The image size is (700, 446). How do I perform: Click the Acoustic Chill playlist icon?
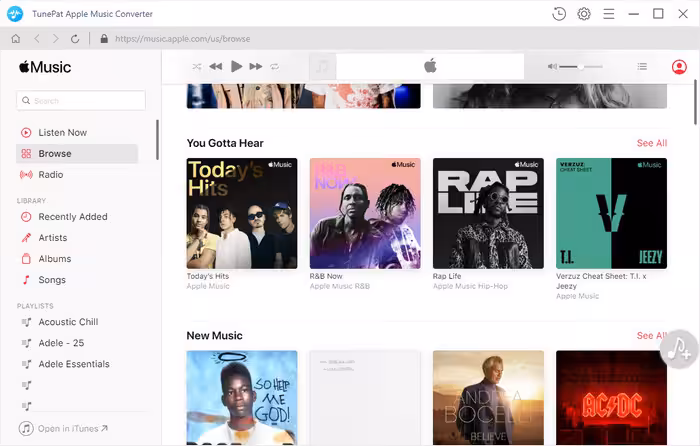[x=27, y=322]
